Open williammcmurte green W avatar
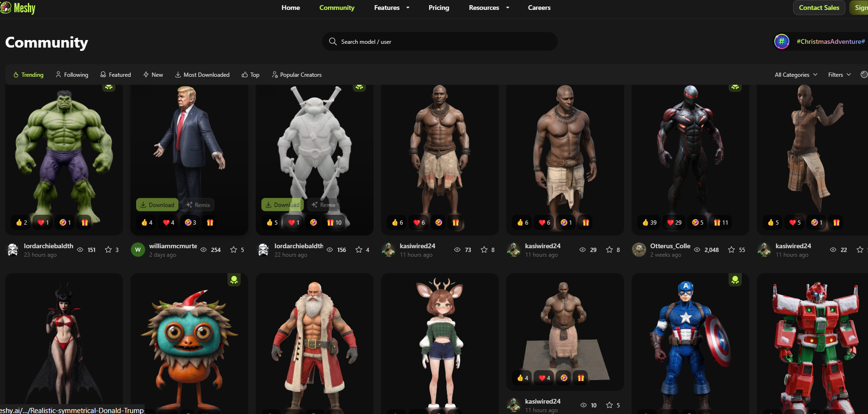Screen dimensions: 868x414 (x=138, y=250)
